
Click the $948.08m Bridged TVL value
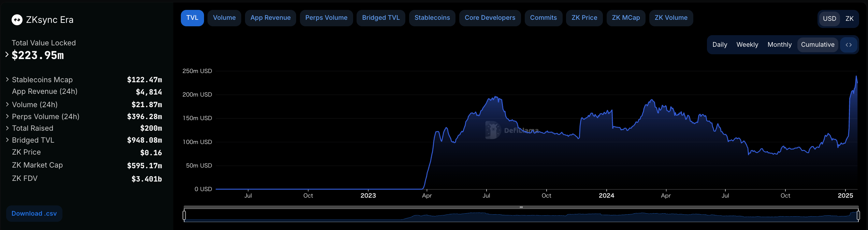tap(144, 140)
